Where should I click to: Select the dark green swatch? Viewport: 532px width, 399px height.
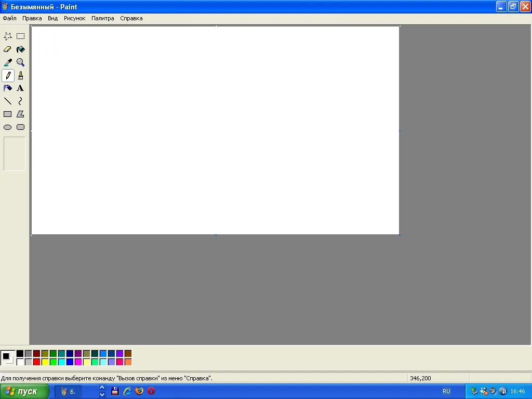tap(54, 354)
